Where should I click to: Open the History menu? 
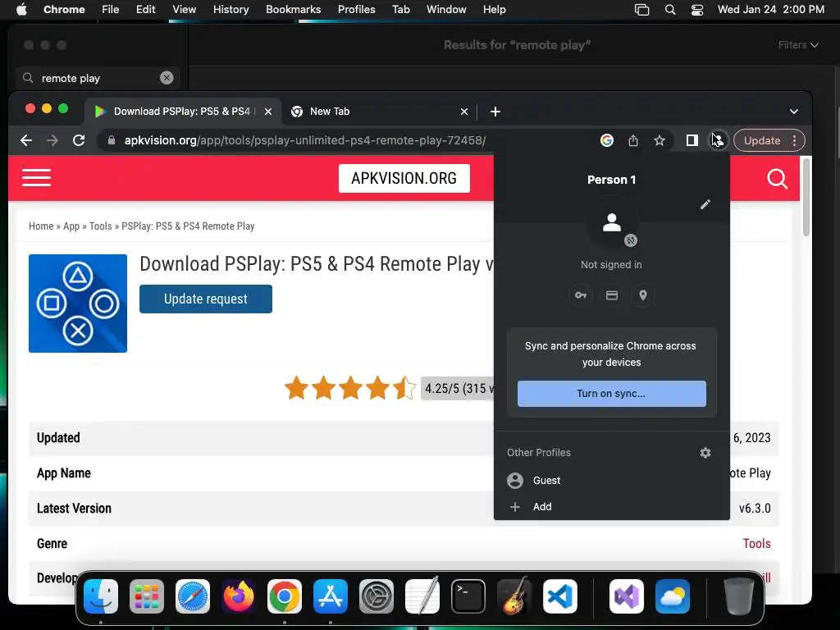(x=231, y=10)
